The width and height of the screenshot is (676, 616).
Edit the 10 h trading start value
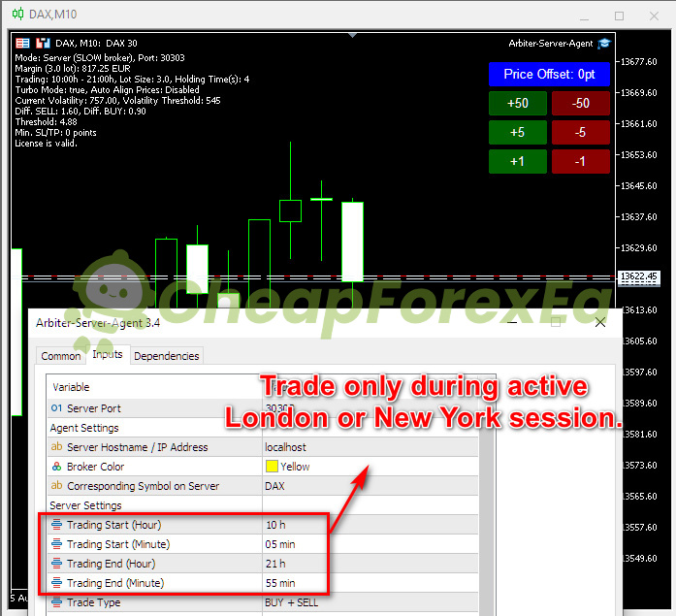point(370,525)
